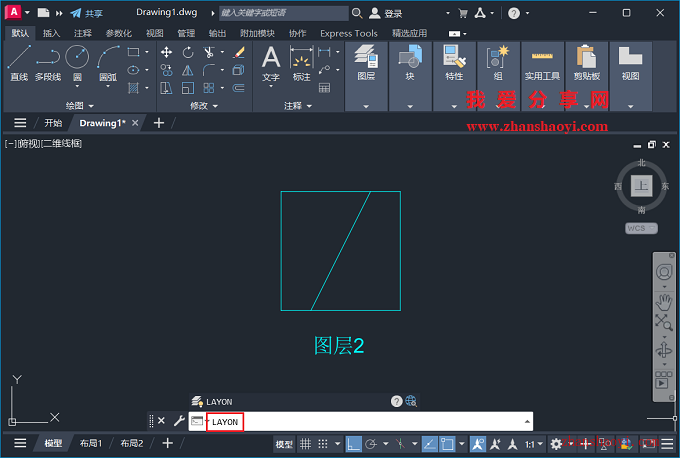Add a new layout with plus button
Screen dimensions: 680x458
pyautogui.click(x=167, y=443)
